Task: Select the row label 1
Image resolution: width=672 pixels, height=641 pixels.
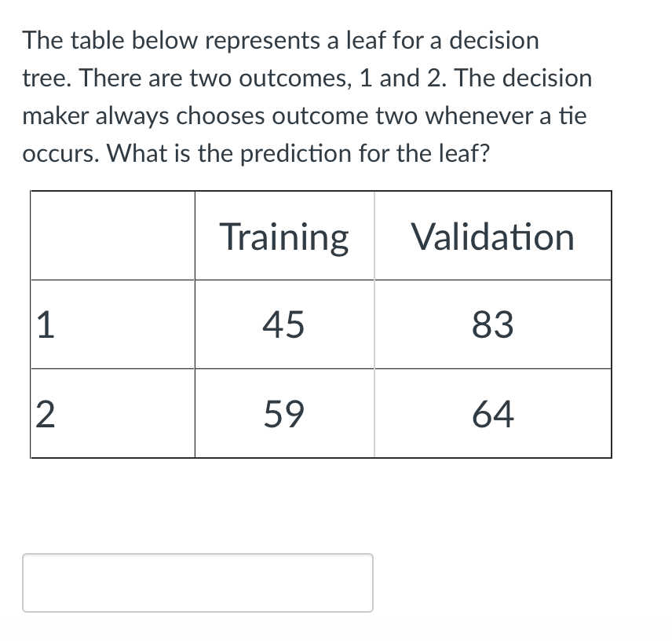Action: 44,324
